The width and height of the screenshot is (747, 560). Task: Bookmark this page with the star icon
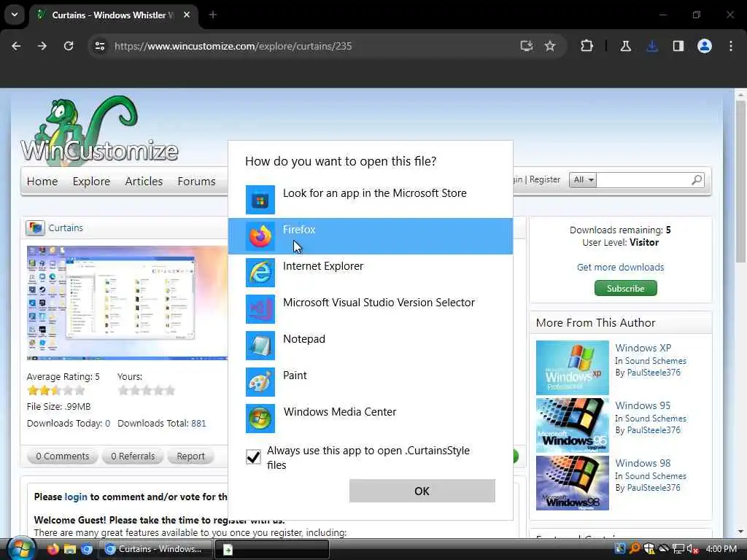[550, 46]
